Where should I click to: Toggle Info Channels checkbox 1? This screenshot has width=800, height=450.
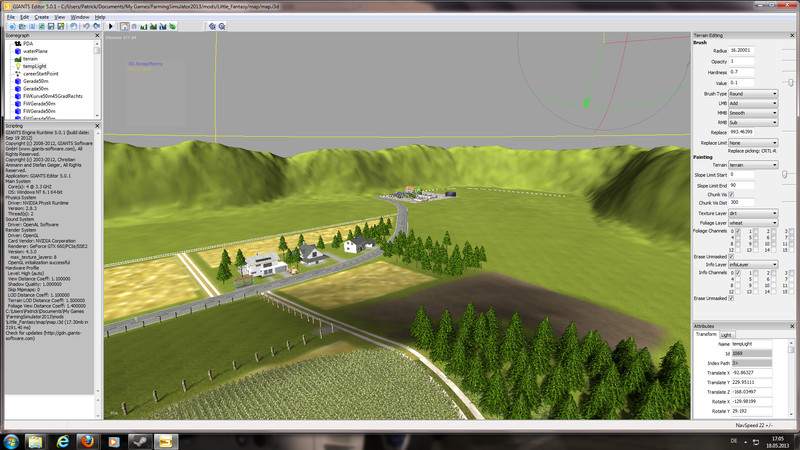756,273
